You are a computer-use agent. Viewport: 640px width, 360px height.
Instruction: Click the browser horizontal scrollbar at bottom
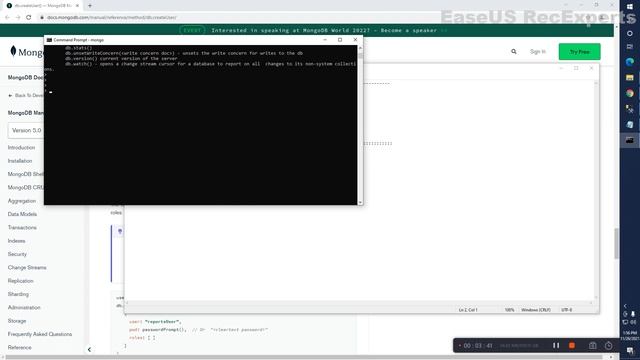coord(304,357)
